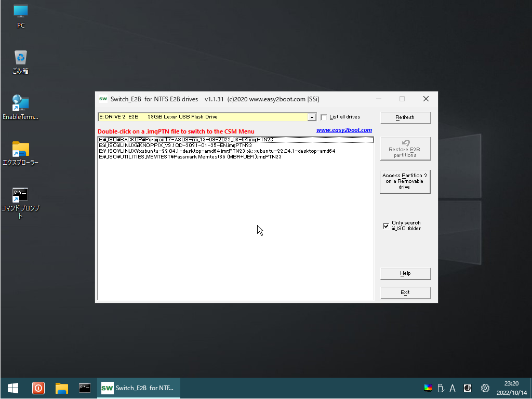Screen dimensions: 532x399
Task: Select the コマンド プロンプト desktop shortcut
Action: [x=20, y=203]
